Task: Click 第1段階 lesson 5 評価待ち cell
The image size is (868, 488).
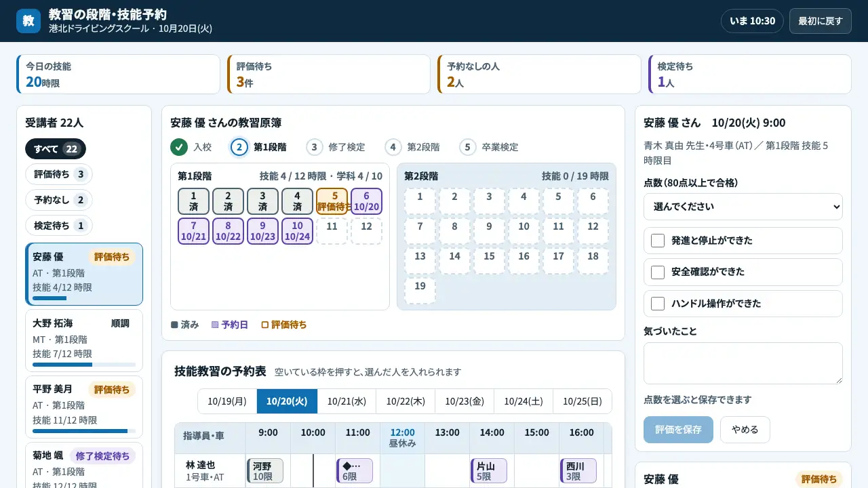Action: pyautogui.click(x=332, y=201)
